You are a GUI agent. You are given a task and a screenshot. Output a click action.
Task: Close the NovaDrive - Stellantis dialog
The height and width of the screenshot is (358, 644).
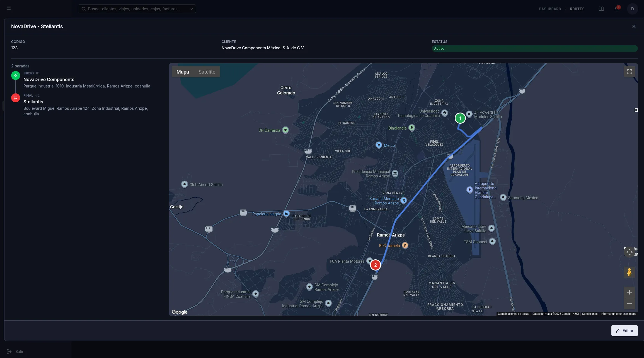[x=634, y=26]
